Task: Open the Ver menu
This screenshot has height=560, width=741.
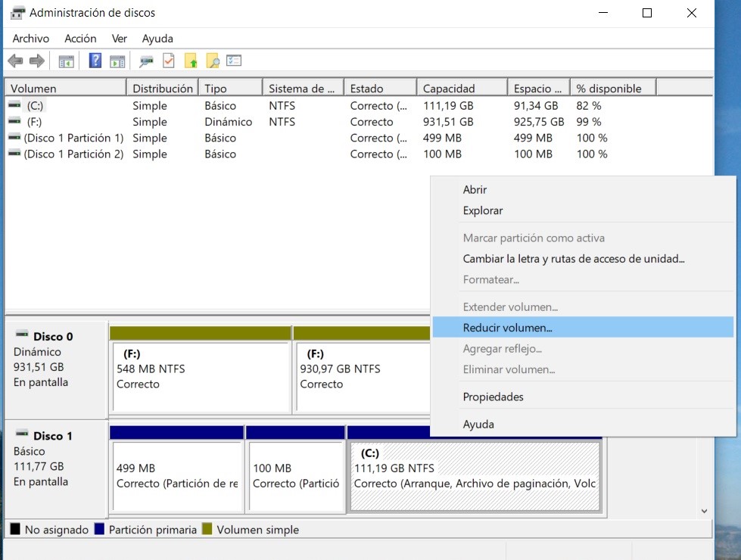Action: point(120,39)
